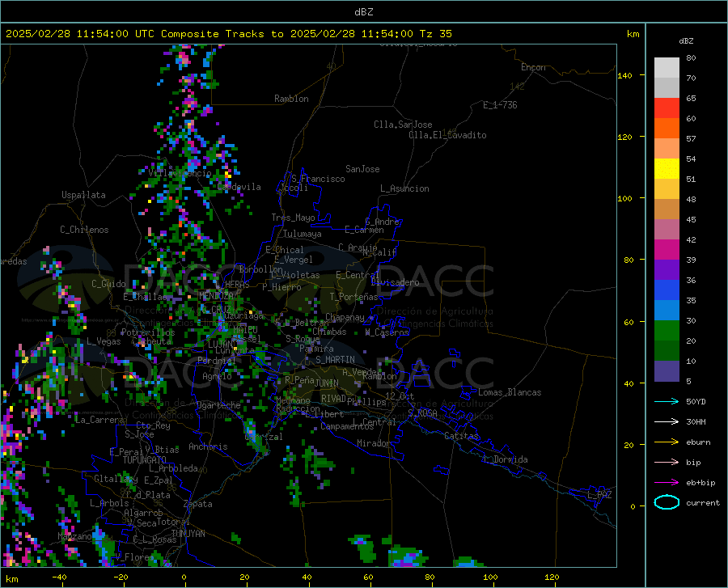Click the bright green 30 dBZ swatch
Viewport: 728px width, 588px height.
(667, 331)
